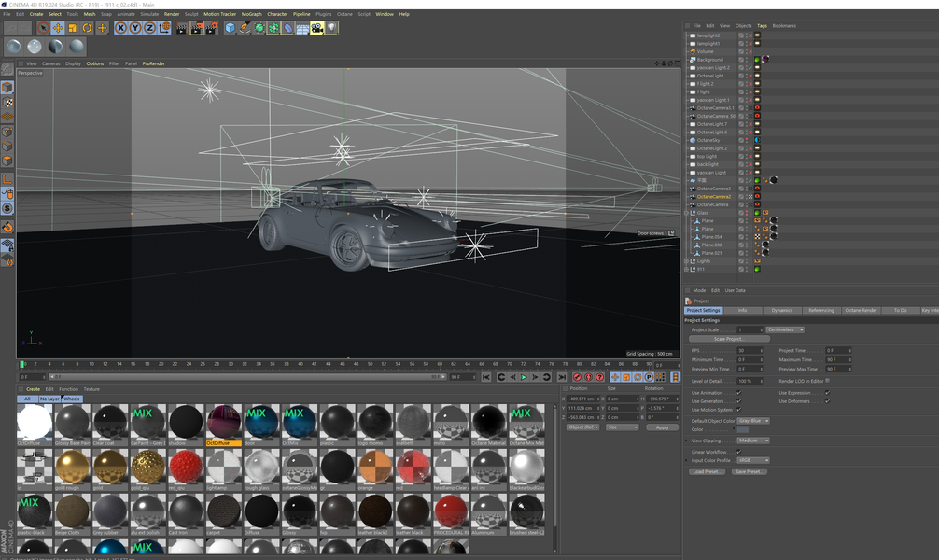Select OctaneSky in Object Manager
939x560 pixels.
708,140
